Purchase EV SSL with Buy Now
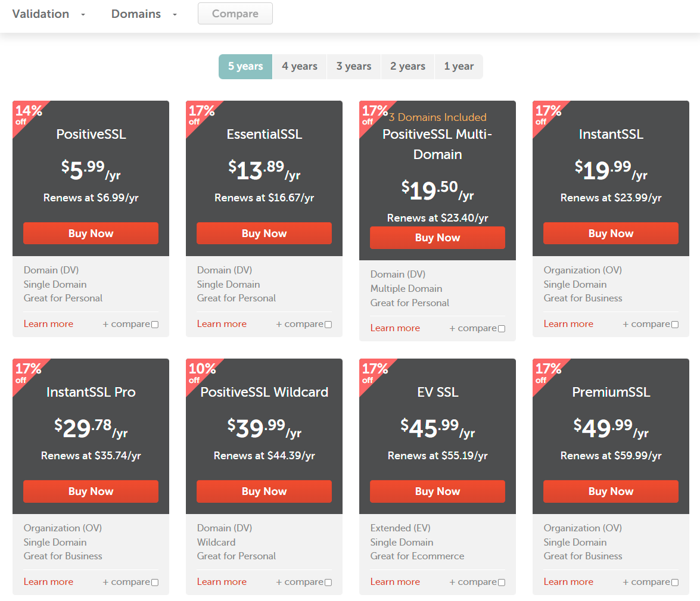This screenshot has height=601, width=700. point(437,491)
